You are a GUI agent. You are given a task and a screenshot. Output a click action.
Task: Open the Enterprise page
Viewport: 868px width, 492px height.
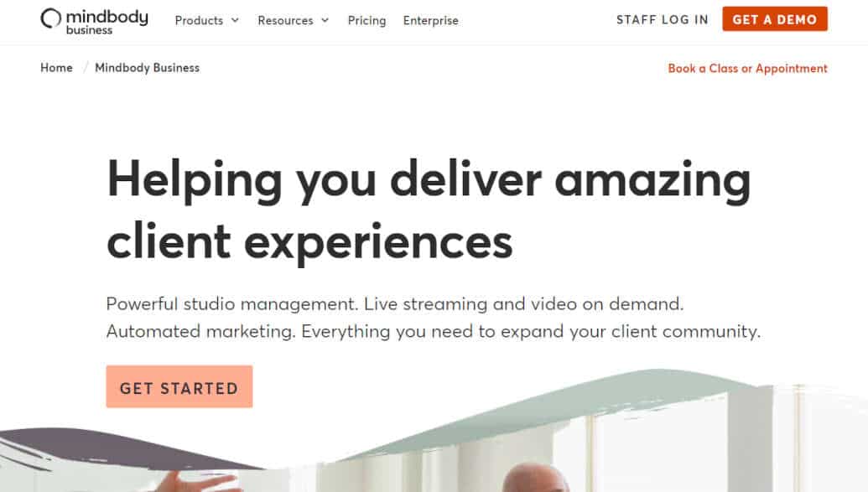tap(431, 20)
